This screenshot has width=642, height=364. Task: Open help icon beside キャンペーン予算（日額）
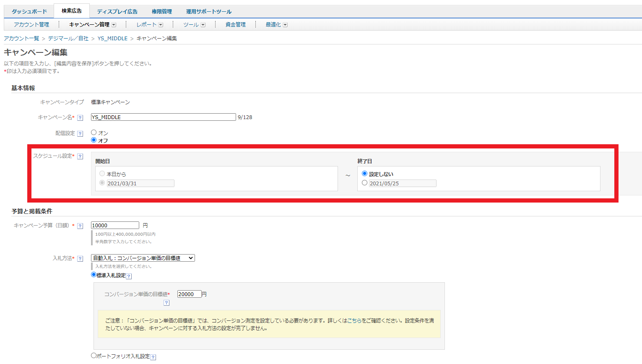coord(80,226)
